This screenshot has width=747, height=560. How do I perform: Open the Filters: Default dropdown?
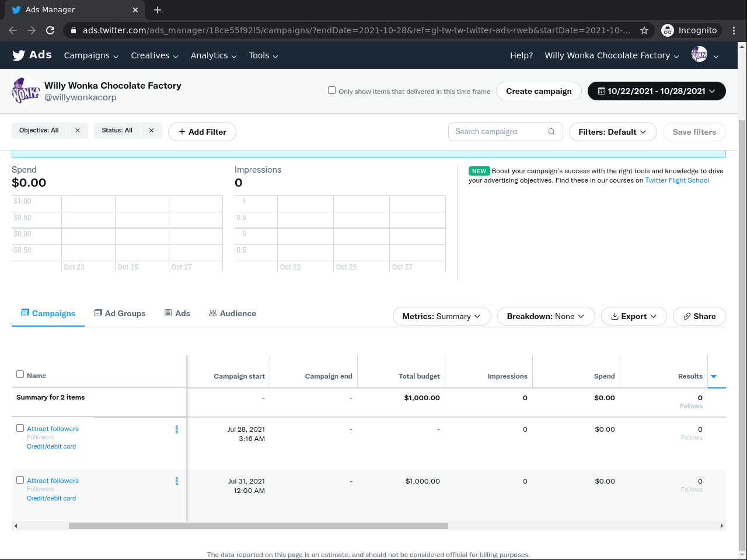point(613,132)
